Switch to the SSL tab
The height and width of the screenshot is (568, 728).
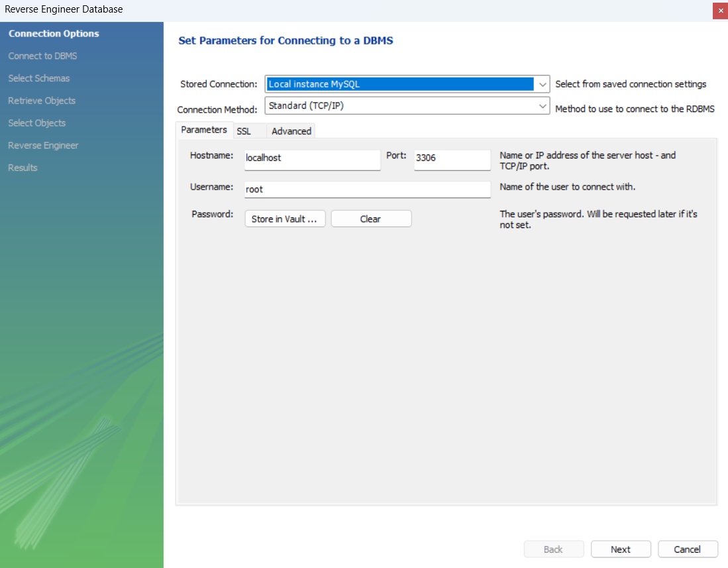[244, 131]
